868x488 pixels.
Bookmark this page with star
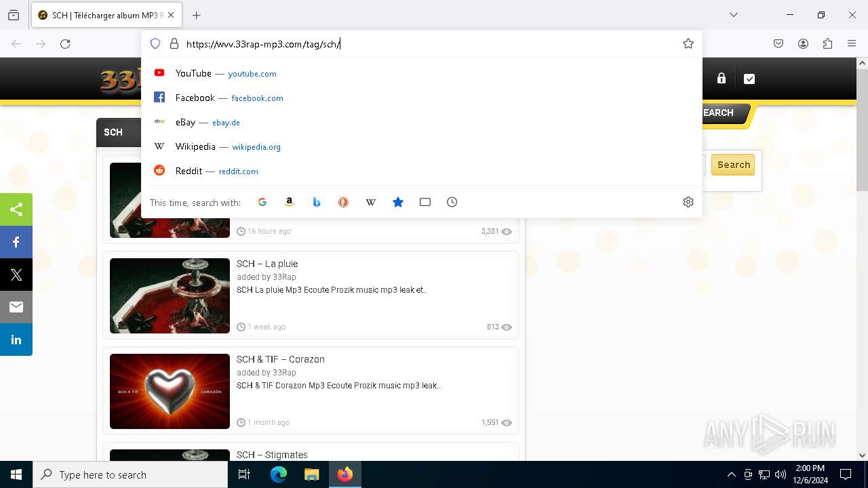688,43
